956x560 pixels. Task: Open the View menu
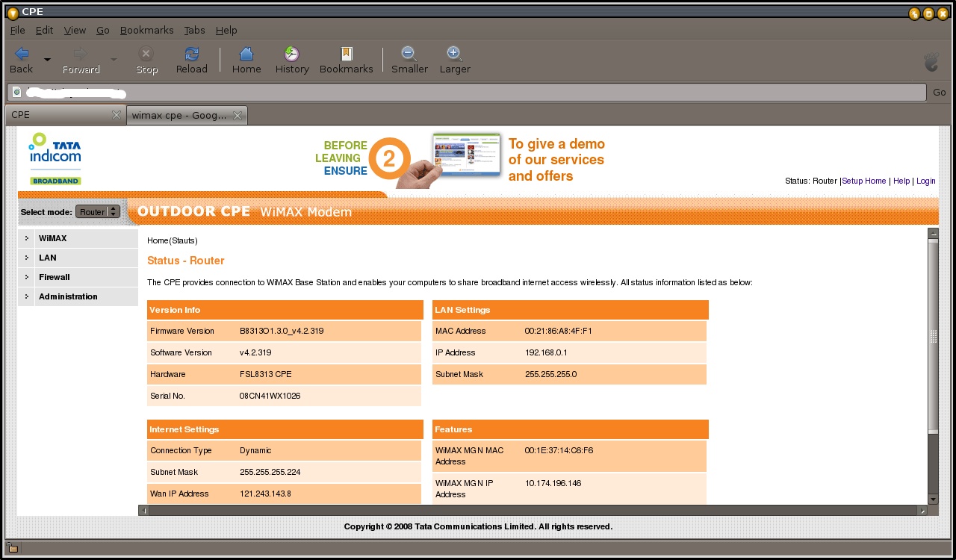coord(75,31)
